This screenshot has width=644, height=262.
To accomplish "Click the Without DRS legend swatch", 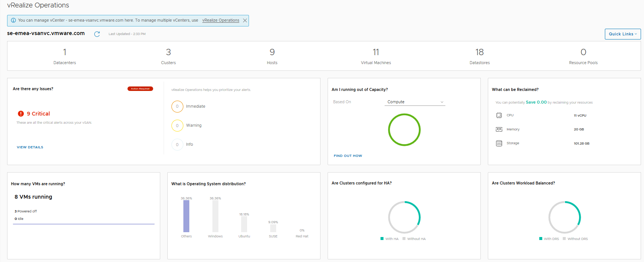I will coord(564,239).
